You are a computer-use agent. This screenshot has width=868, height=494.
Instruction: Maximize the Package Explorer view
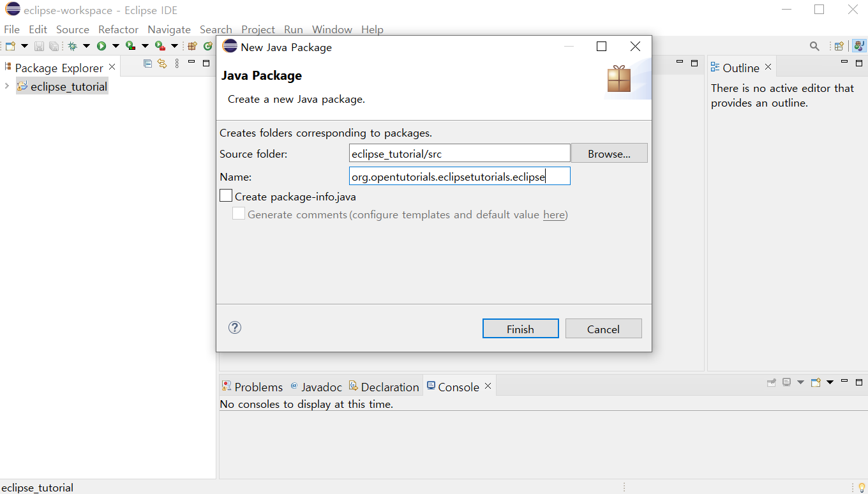[x=206, y=63]
